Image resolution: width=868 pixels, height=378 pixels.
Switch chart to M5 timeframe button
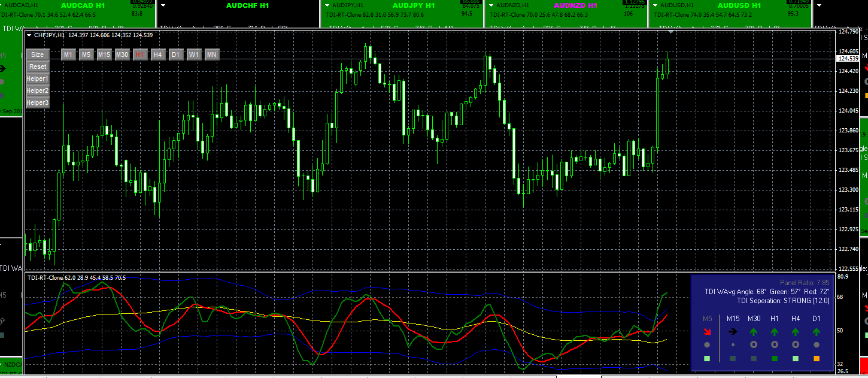click(x=86, y=55)
